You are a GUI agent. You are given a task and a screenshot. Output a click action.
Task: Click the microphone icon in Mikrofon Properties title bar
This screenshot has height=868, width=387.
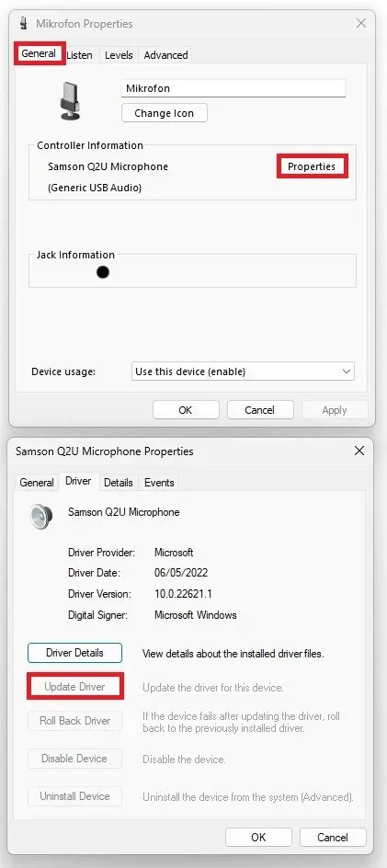pos(23,23)
